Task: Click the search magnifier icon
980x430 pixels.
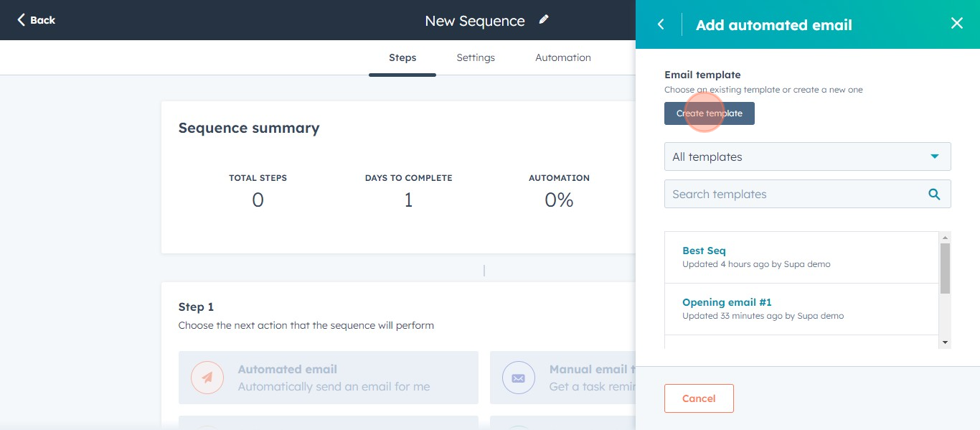Action: [x=934, y=194]
